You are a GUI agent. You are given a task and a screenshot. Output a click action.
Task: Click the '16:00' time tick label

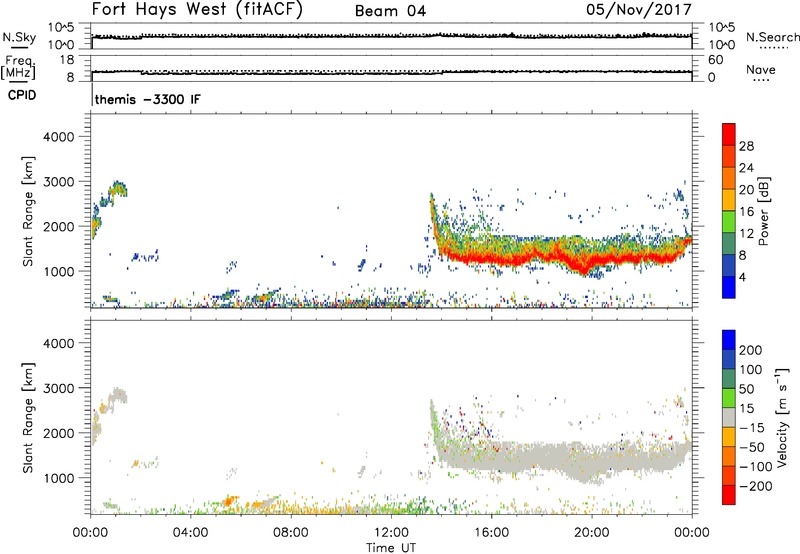point(491,533)
